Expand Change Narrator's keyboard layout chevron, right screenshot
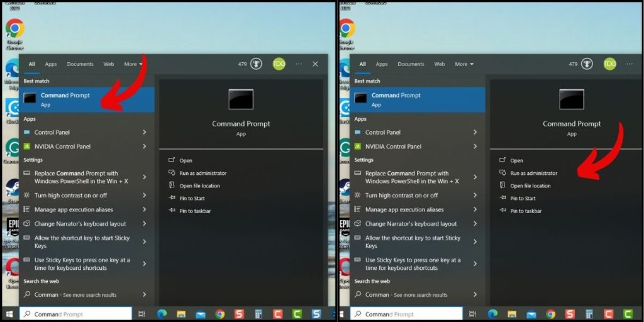The width and height of the screenshot is (644, 322). (475, 223)
